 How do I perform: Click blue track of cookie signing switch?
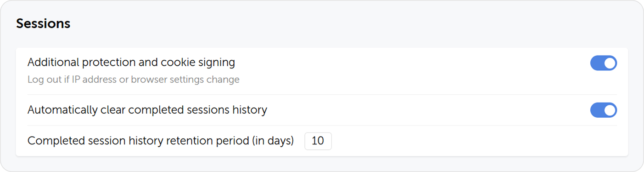[x=597, y=63]
